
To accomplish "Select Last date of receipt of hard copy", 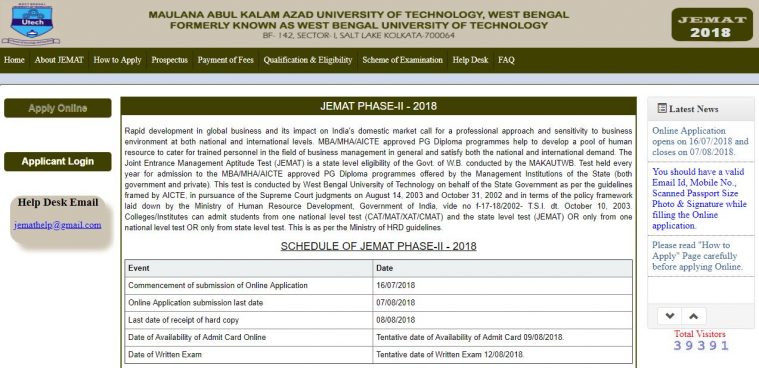I will point(249,320).
